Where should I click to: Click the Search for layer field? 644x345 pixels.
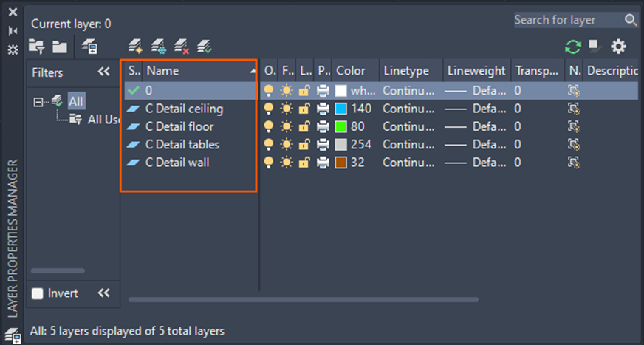tap(567, 20)
